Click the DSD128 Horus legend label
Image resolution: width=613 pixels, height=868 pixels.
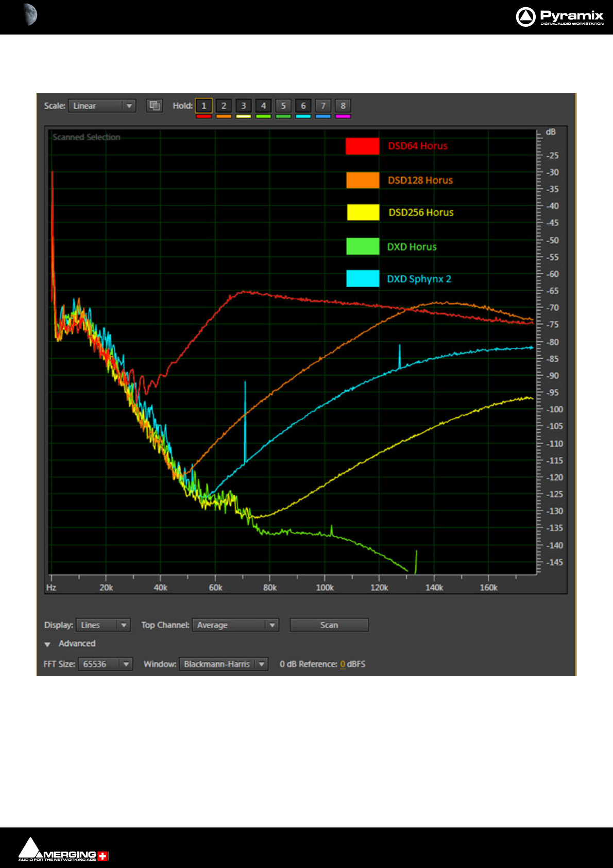coord(420,180)
